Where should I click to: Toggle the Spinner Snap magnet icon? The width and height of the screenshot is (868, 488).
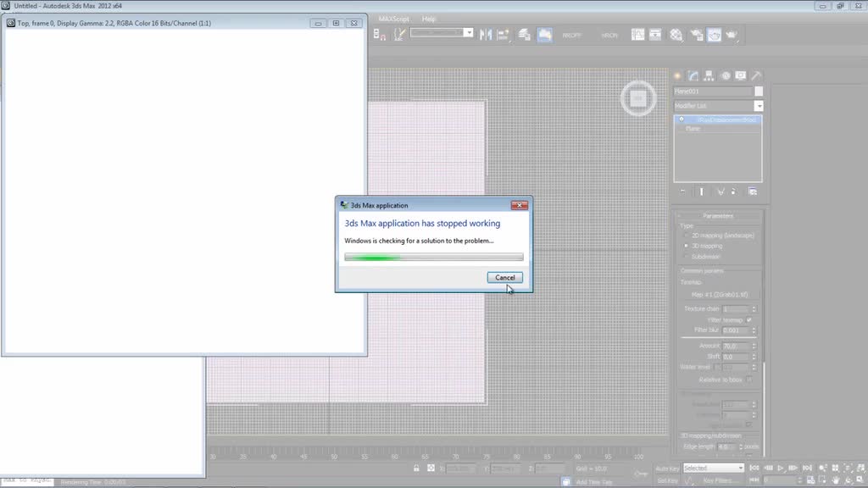(379, 35)
